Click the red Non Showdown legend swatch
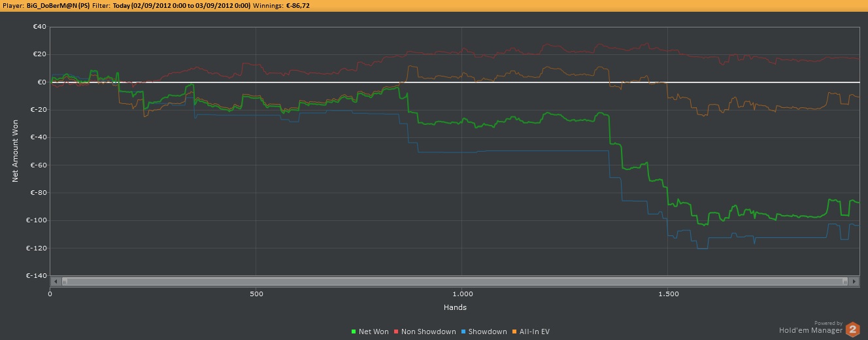Viewport: 868px width, 340px height. pos(395,331)
